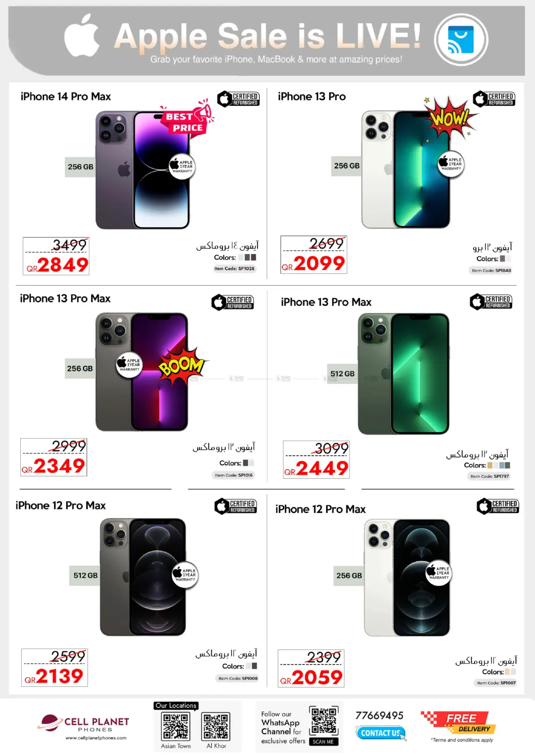Click the Apple logo in the banner

82,35
